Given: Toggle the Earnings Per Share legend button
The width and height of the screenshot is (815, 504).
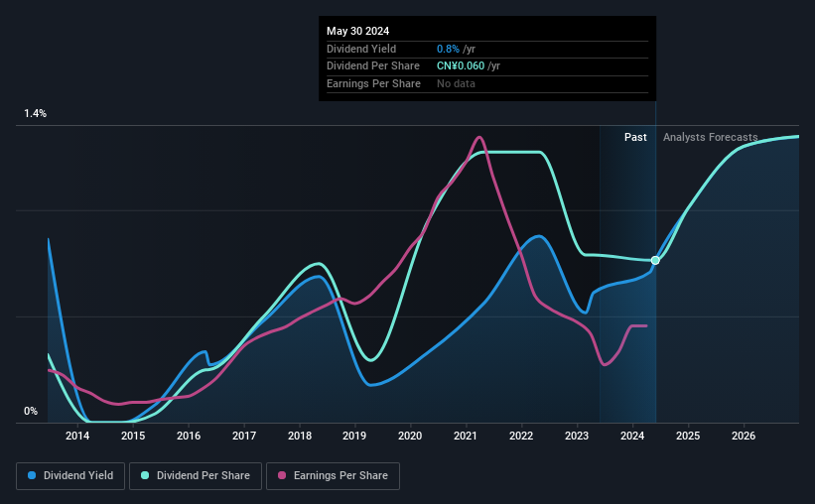Looking at the screenshot, I should click(333, 476).
